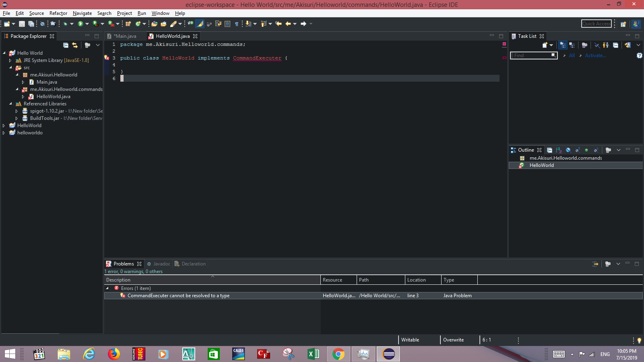Click the Synchronize Changed icon in Task List

[x=627, y=45]
